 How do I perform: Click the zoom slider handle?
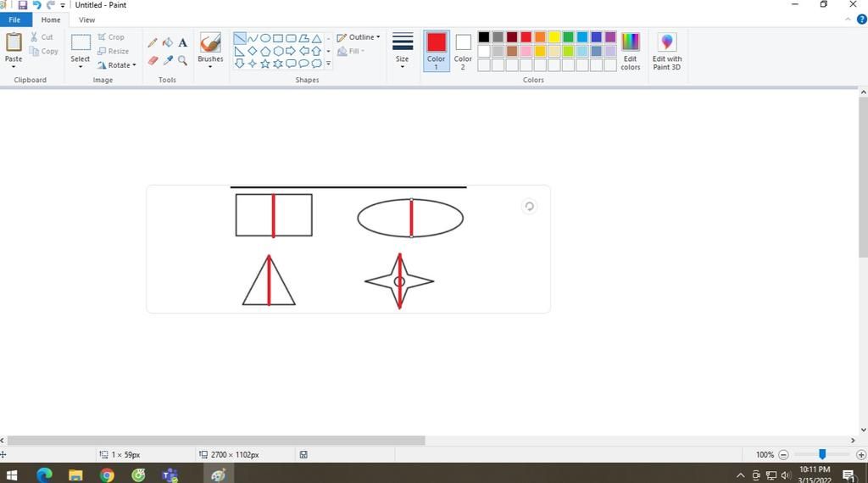point(822,454)
